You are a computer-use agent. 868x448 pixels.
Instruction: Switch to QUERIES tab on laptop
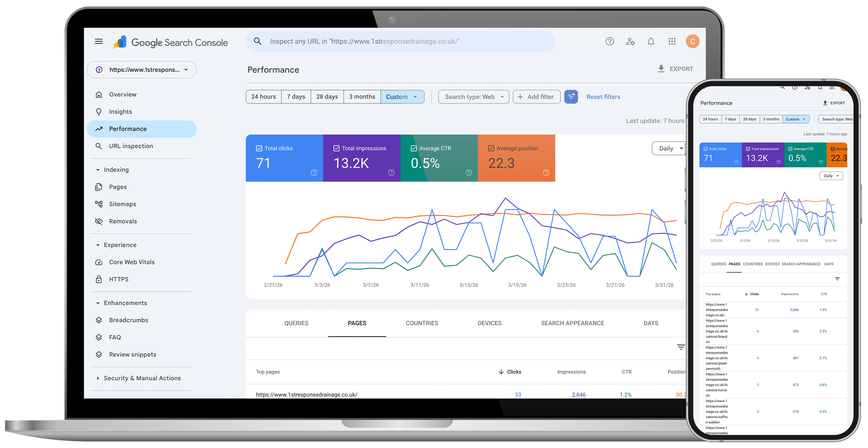[x=296, y=323]
